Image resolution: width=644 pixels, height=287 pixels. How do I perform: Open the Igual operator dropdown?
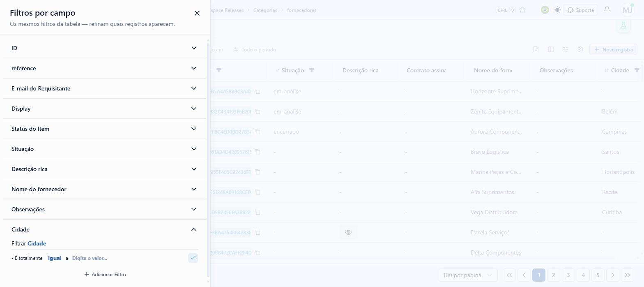pos(55,258)
